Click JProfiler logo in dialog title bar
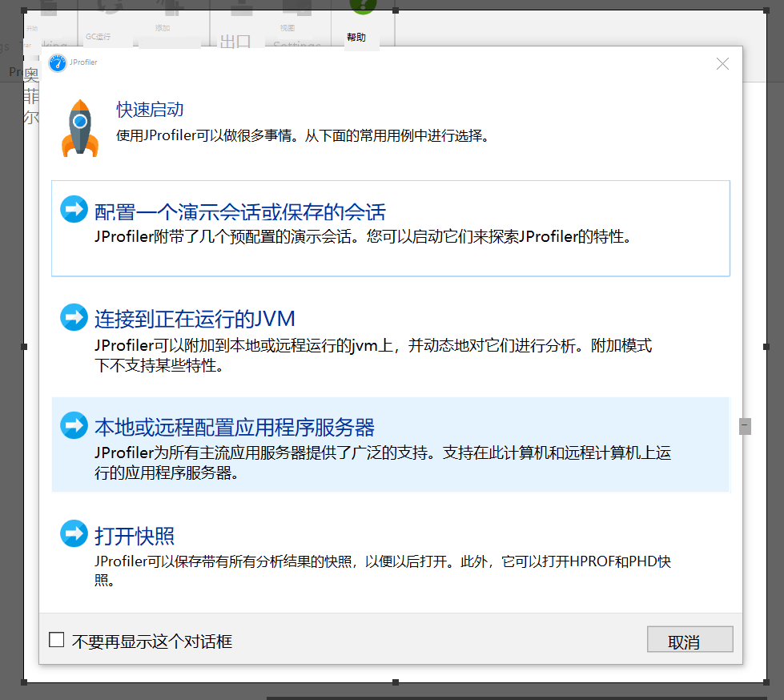Screen dimensions: 784x700 (x=57, y=63)
